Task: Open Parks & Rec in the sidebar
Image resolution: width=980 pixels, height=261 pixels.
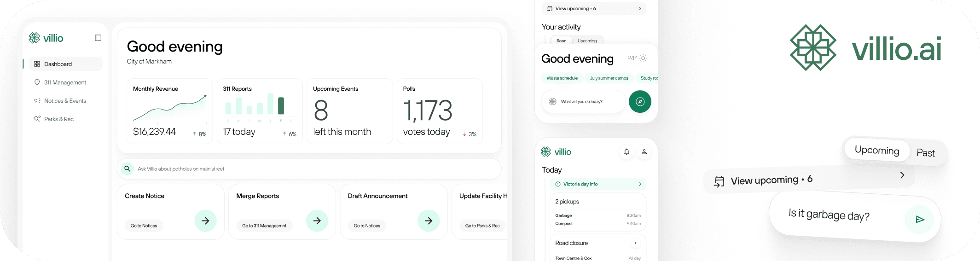Action: pos(65,119)
